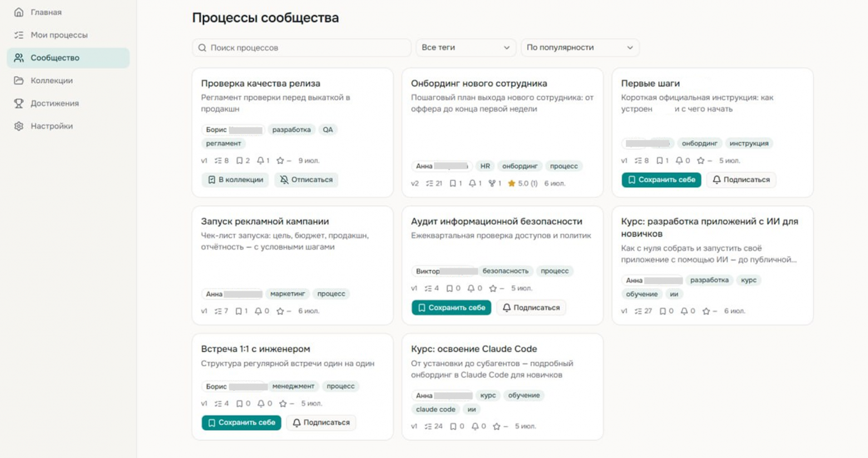Click the Поиск процессов search field
The height and width of the screenshot is (458, 868).
[302, 47]
